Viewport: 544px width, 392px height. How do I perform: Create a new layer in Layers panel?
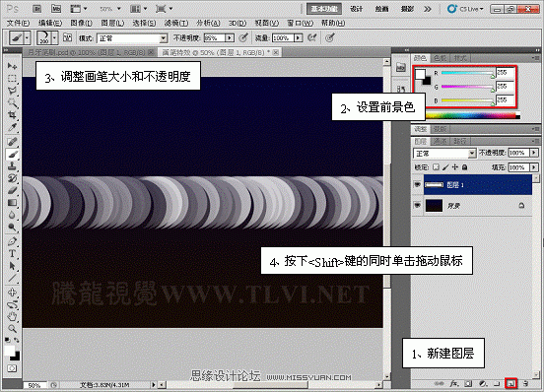point(510,383)
